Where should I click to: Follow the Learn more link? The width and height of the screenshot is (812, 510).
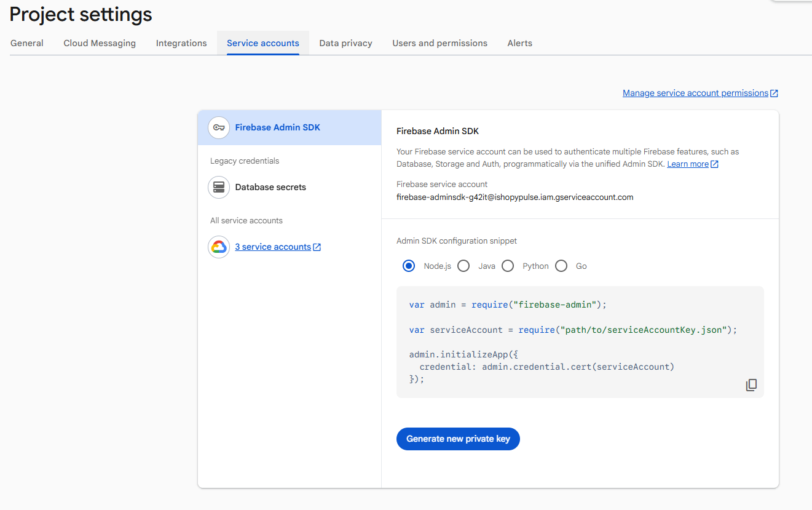pyautogui.click(x=688, y=164)
